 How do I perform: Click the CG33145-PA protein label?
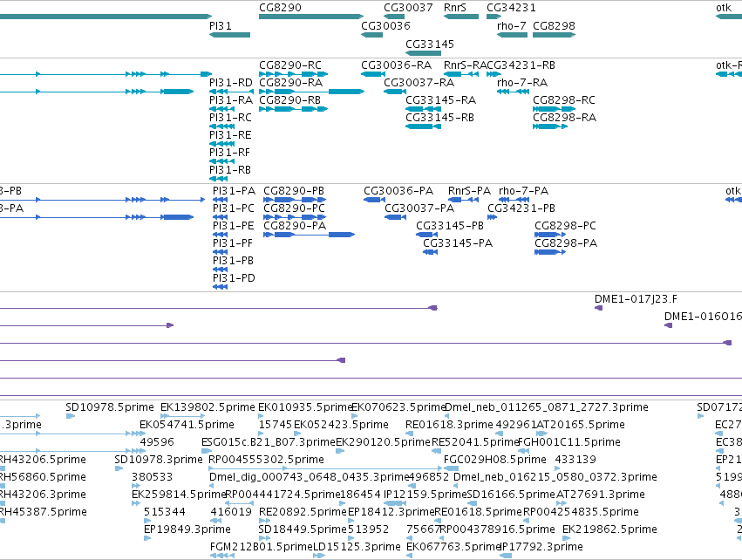[458, 243]
